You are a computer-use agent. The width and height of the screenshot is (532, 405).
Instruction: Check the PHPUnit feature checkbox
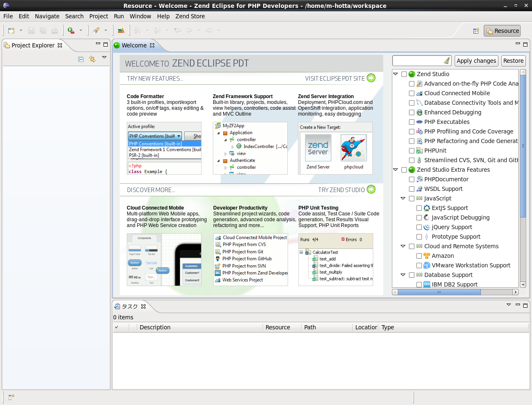[411, 151]
